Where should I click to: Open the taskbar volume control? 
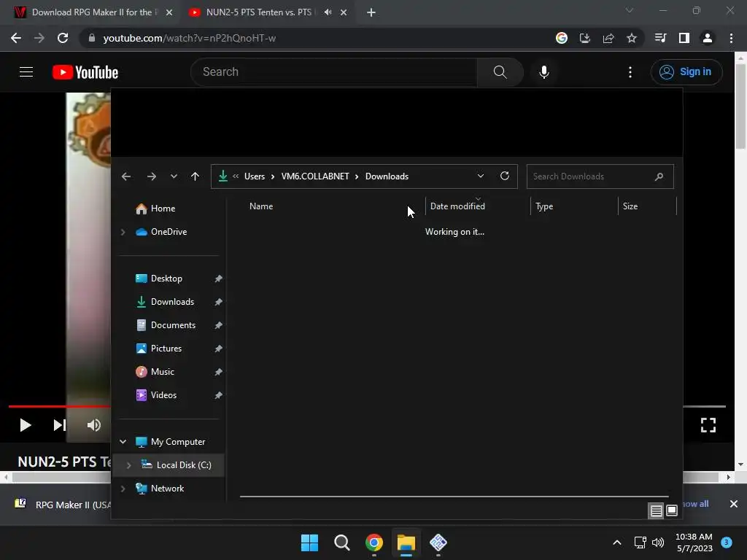(x=658, y=542)
